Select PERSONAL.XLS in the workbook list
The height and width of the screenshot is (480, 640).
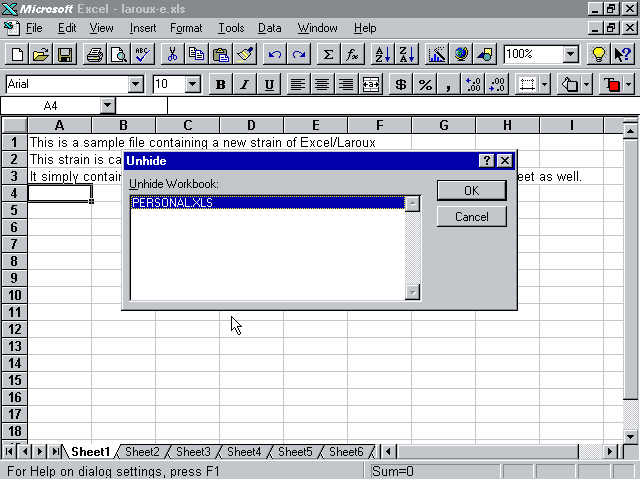pyautogui.click(x=268, y=203)
